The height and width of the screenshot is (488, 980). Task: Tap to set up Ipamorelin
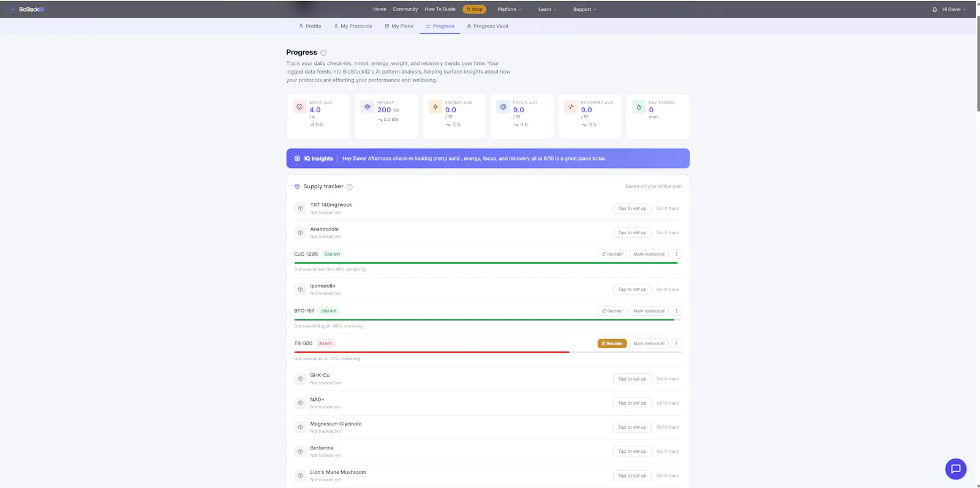[x=632, y=289]
